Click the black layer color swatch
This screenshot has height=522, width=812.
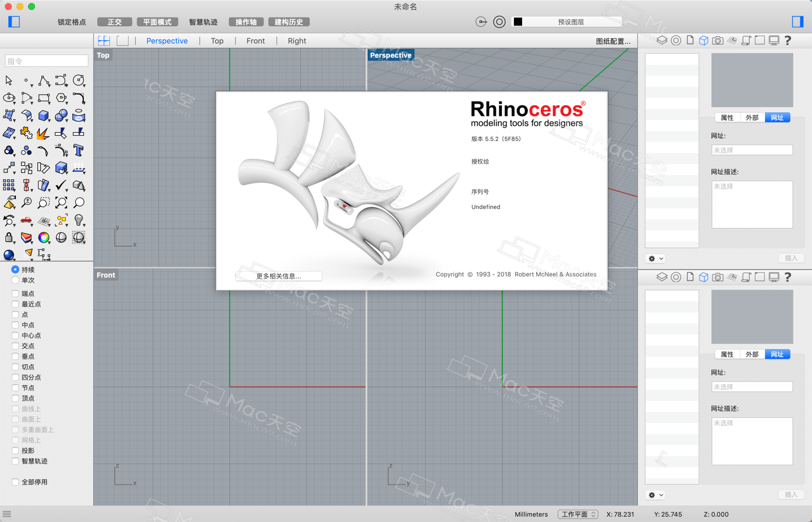click(x=518, y=22)
